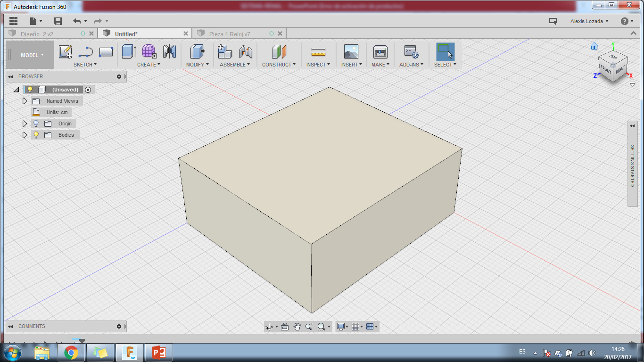Close the Pieza 1 Reloj v7 tab

pos(280,33)
